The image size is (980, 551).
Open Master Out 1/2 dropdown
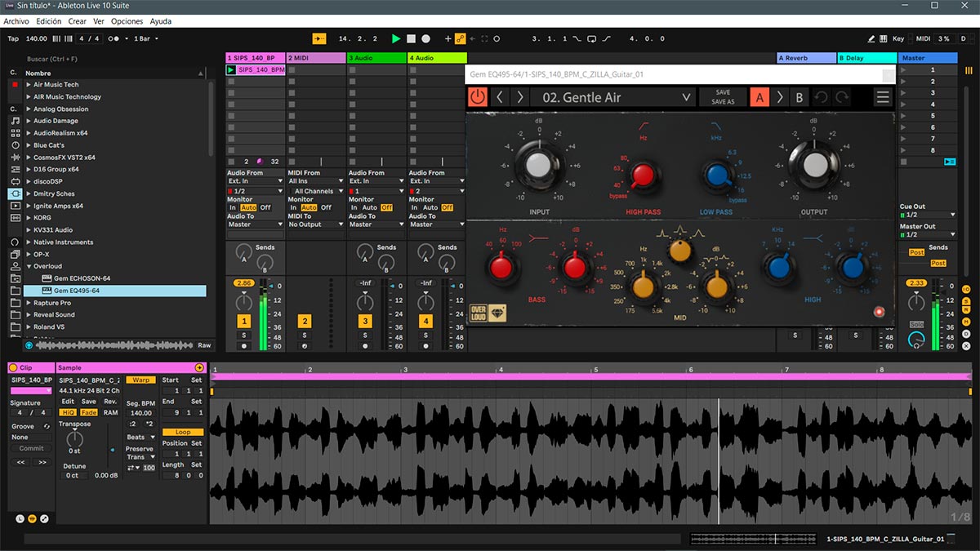click(928, 235)
